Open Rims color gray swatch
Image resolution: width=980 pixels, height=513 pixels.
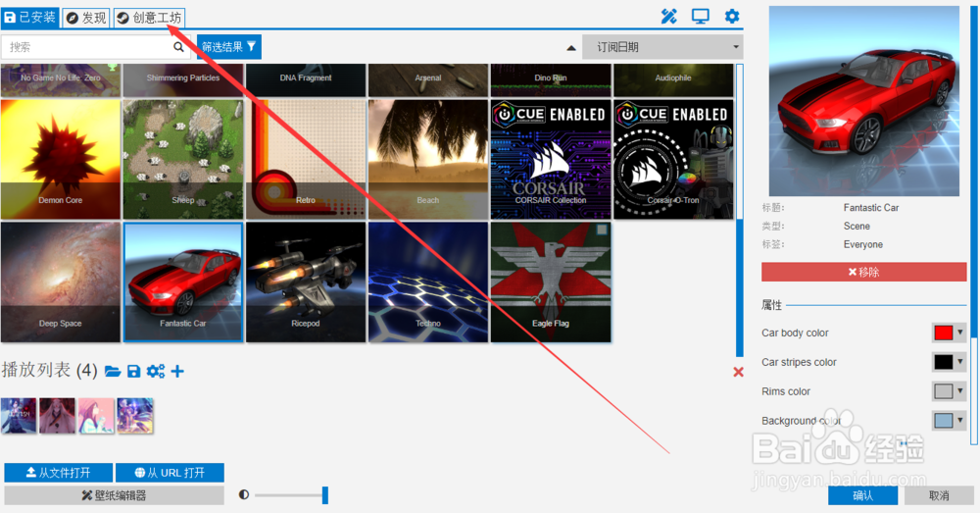943,391
